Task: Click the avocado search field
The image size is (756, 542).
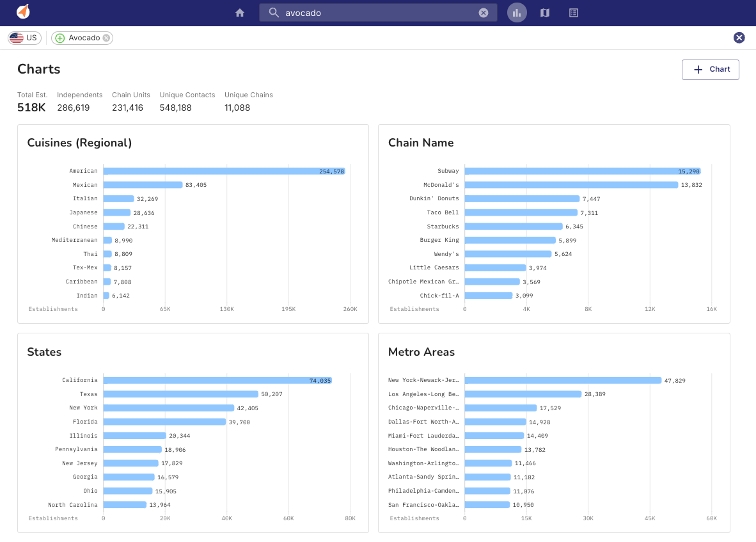Action: [378, 13]
